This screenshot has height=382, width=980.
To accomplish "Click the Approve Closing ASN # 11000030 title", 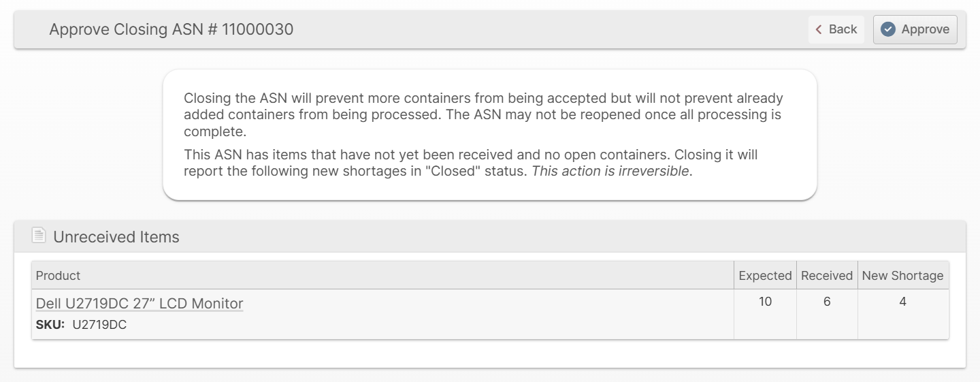I will [171, 29].
